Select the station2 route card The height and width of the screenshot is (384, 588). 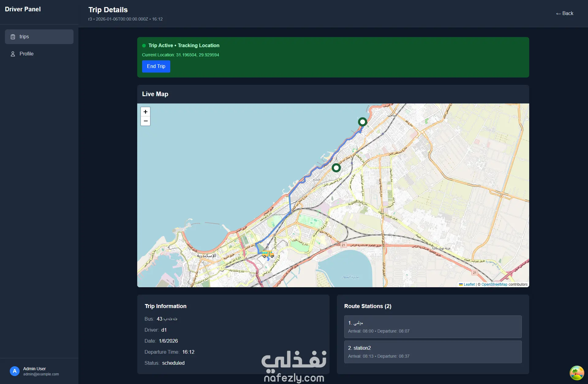point(432,352)
